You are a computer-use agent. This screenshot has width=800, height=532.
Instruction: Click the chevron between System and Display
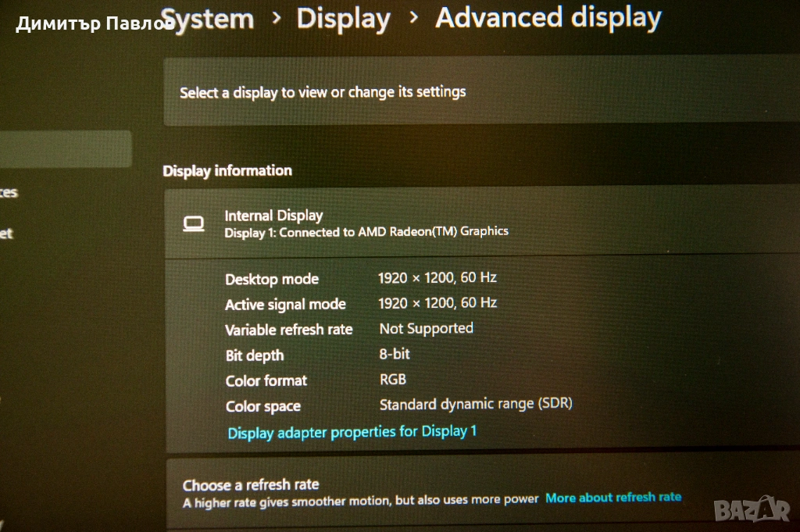tap(276, 19)
